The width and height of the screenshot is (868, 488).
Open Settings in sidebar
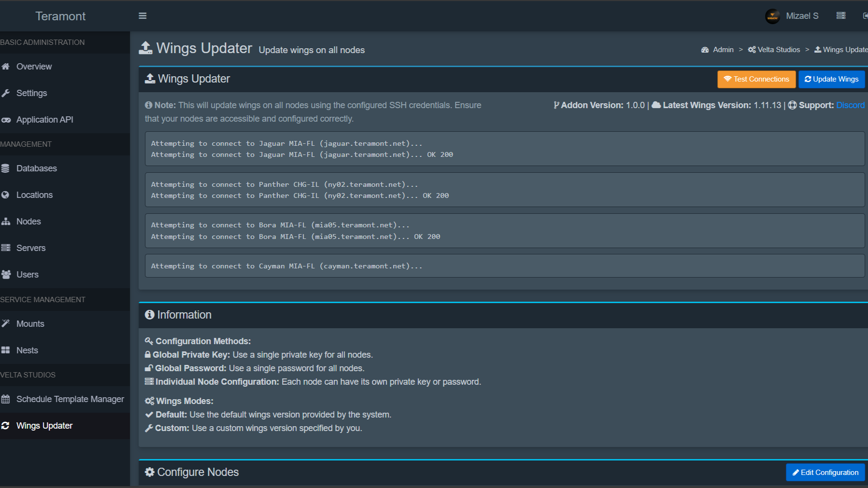31,93
